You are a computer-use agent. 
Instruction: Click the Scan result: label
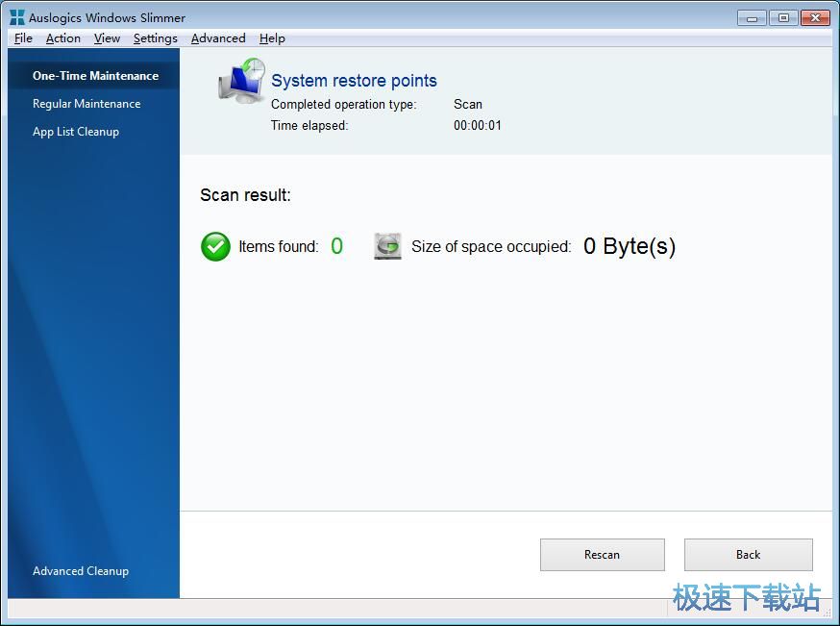tap(245, 195)
